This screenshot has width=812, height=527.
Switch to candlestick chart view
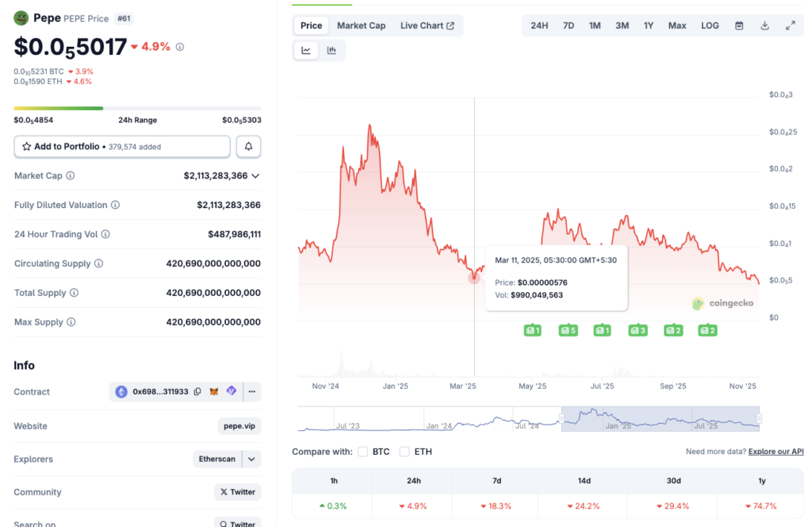point(331,50)
